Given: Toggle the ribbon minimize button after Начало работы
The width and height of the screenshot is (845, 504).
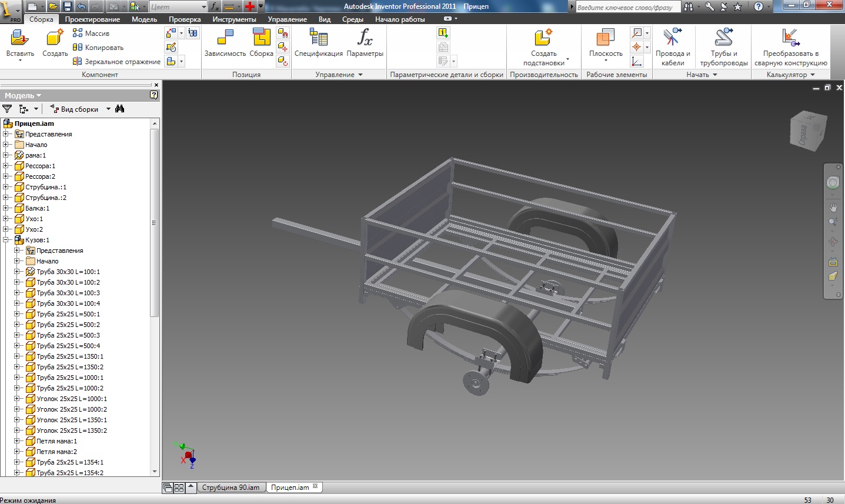Looking at the screenshot, I should point(448,19).
